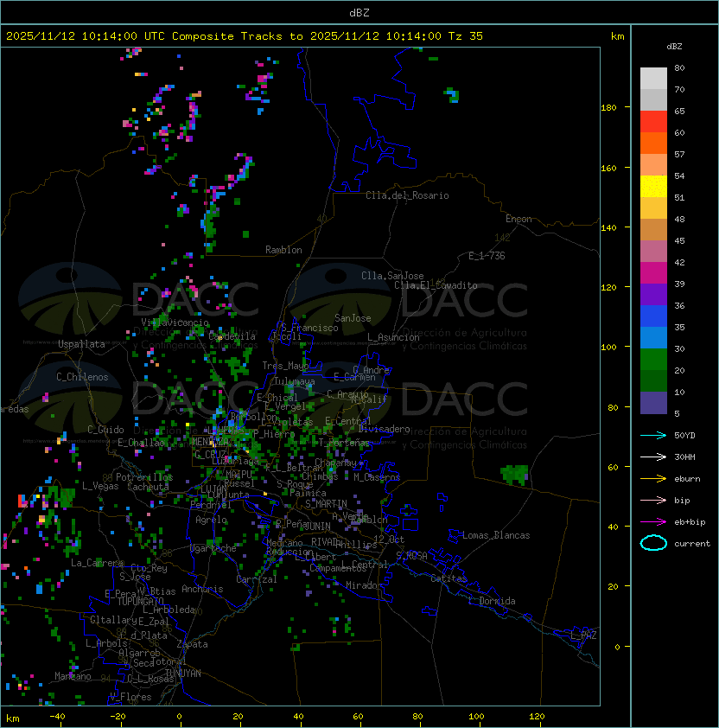Click the magenta eb+bip arrow legend icon
719x728 pixels.
[653, 522]
